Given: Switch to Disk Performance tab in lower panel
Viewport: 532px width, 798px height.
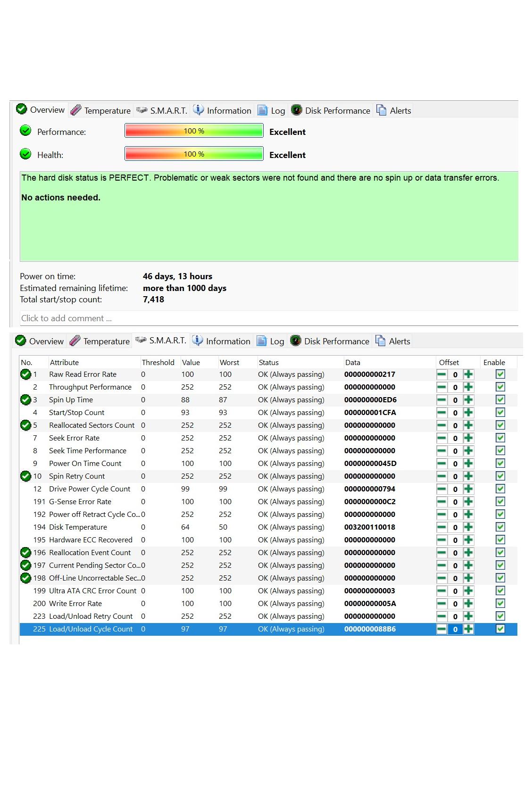Looking at the screenshot, I should pos(330,341).
